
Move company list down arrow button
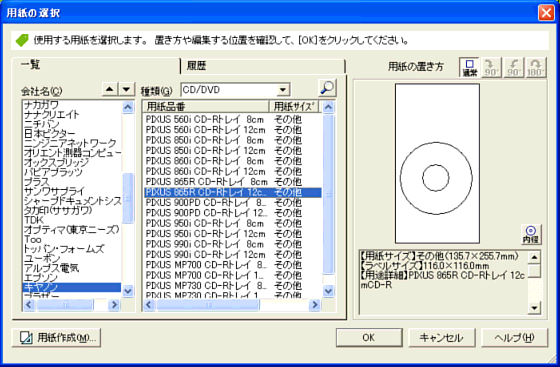point(126,89)
